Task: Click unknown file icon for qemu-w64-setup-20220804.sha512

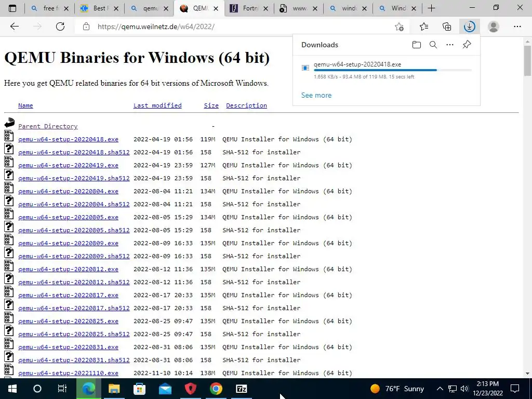Action: click(x=9, y=201)
